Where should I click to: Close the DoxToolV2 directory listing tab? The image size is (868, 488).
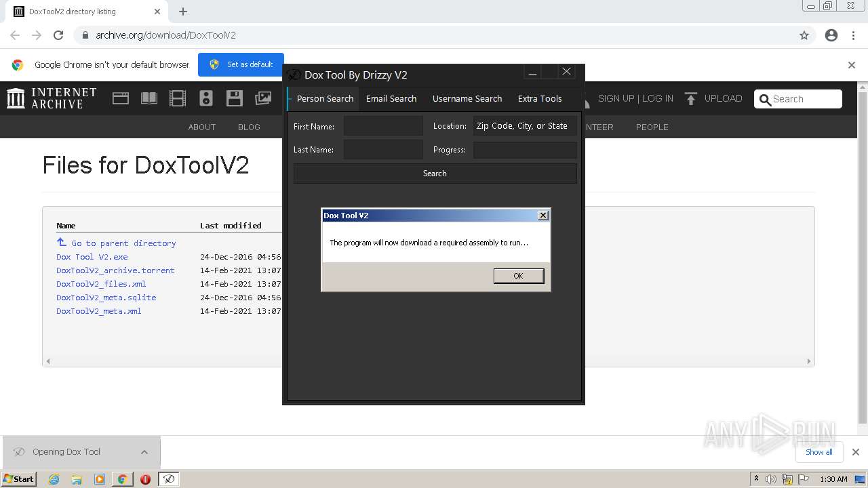click(x=157, y=12)
